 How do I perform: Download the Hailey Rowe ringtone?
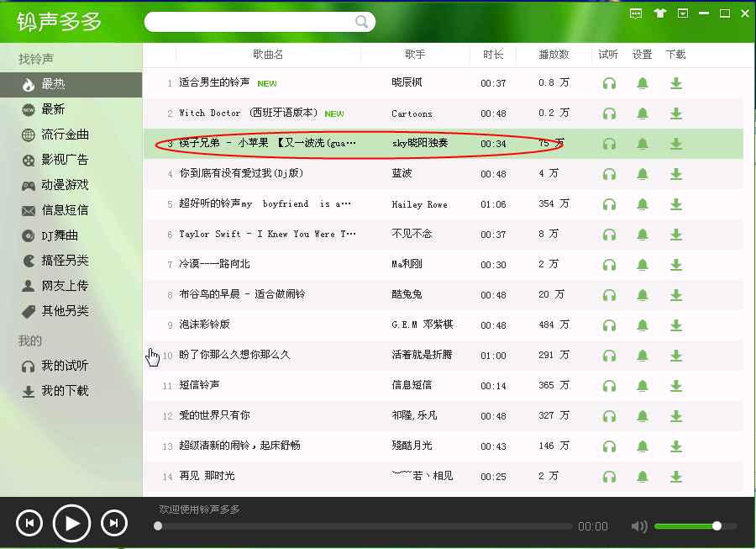676,204
